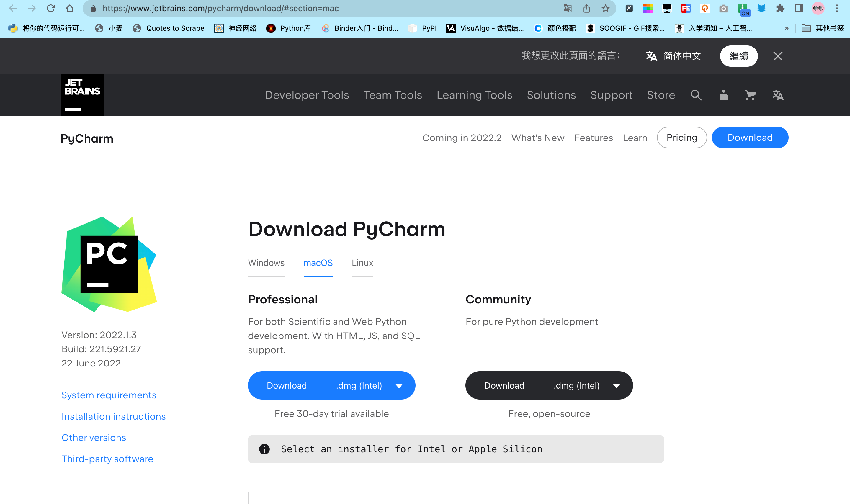The height and width of the screenshot is (504, 850).
Task: Open the JetBrains site search
Action: [x=696, y=95]
